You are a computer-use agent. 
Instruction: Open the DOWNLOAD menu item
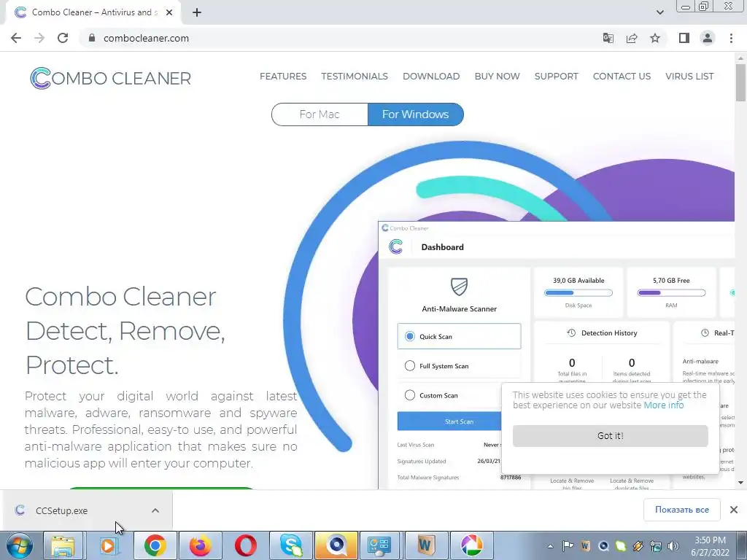point(431,76)
